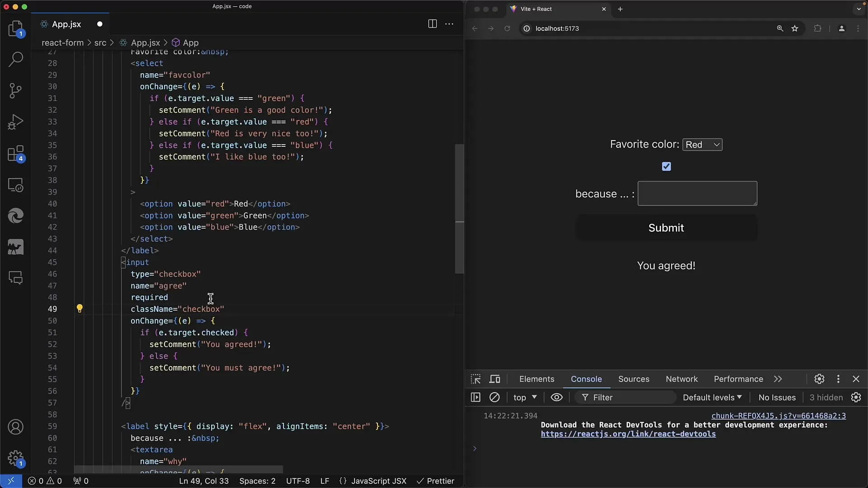Screen dimensions: 868x488
Task: Show errors and warnings in status bar
Action: pyautogui.click(x=45, y=481)
